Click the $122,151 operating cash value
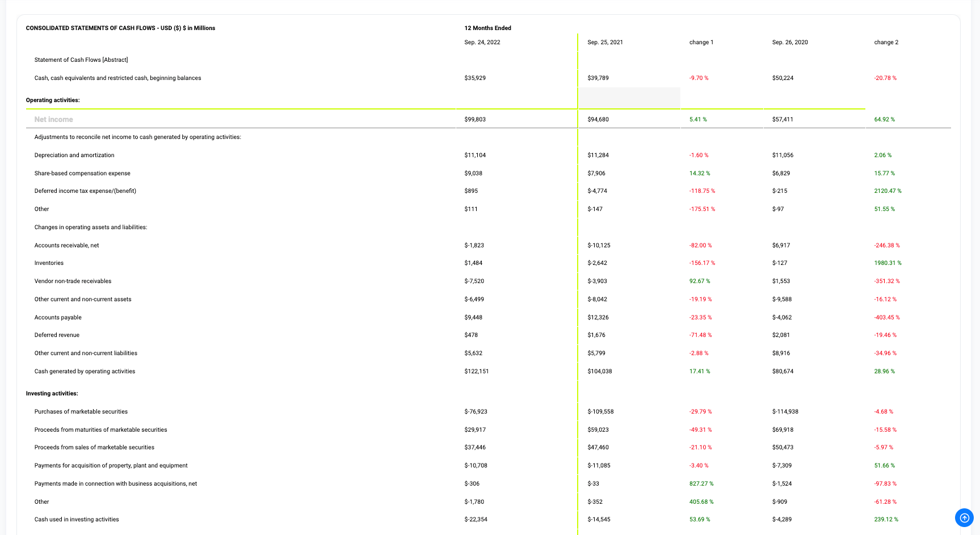Screen dimensions: 980x535 [477, 371]
